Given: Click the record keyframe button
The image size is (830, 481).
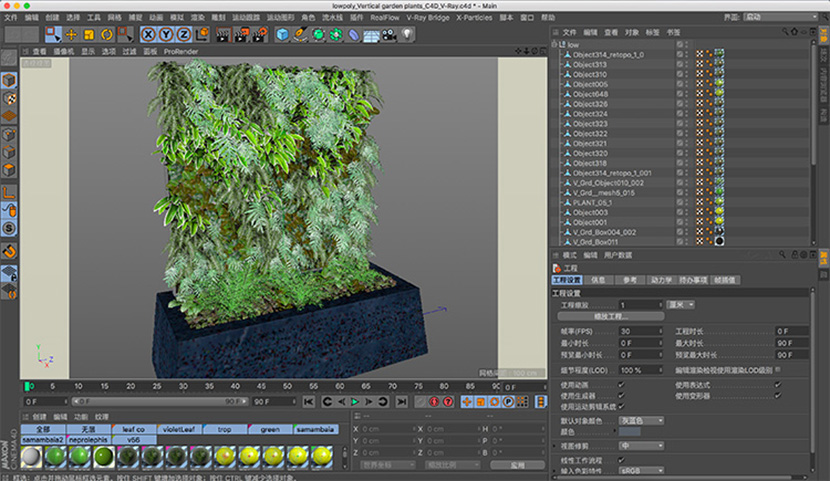Looking at the screenshot, I should pos(434,402).
